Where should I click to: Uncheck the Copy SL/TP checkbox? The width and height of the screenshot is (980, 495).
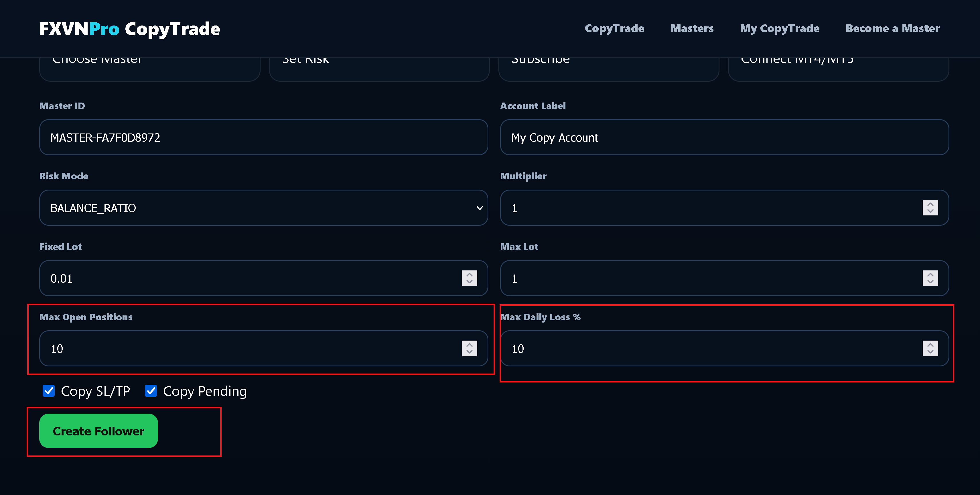pos(49,391)
